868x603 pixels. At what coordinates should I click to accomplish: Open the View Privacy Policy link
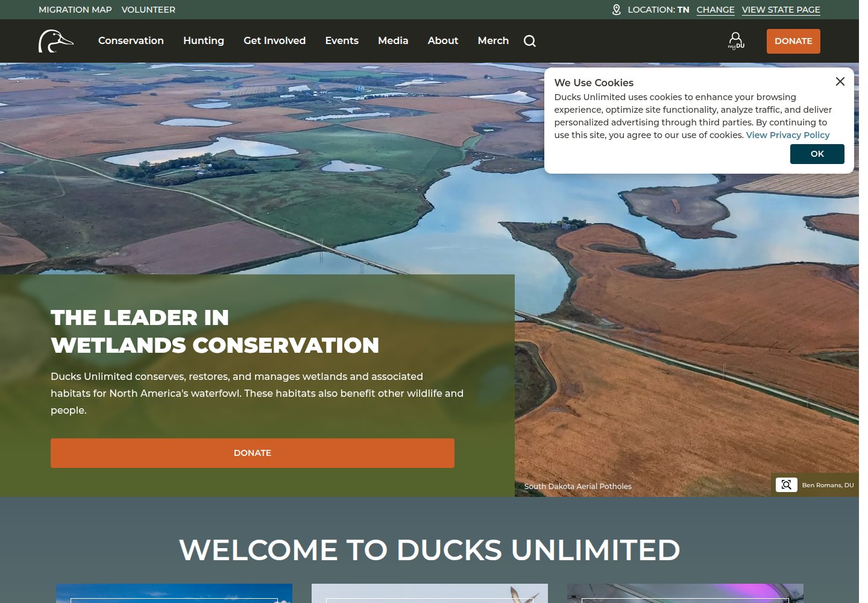point(788,135)
